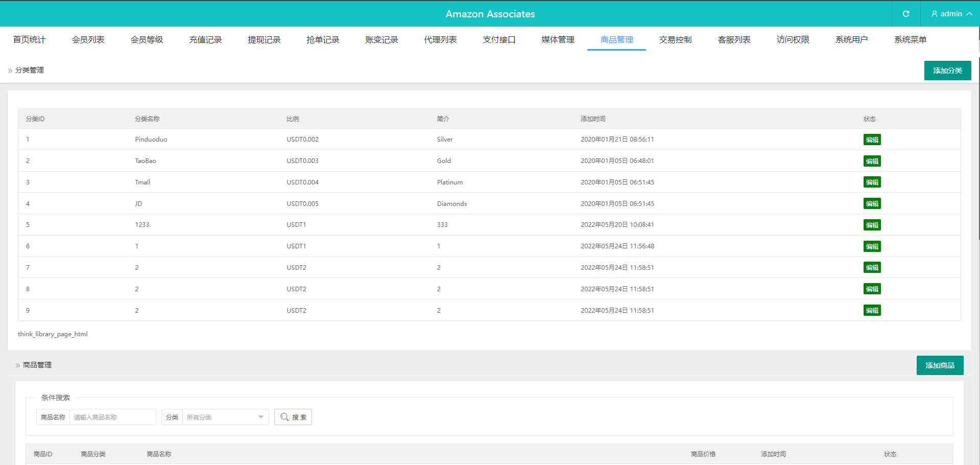Open 系统用户 tab
This screenshot has width=980, height=465.
(851, 39)
